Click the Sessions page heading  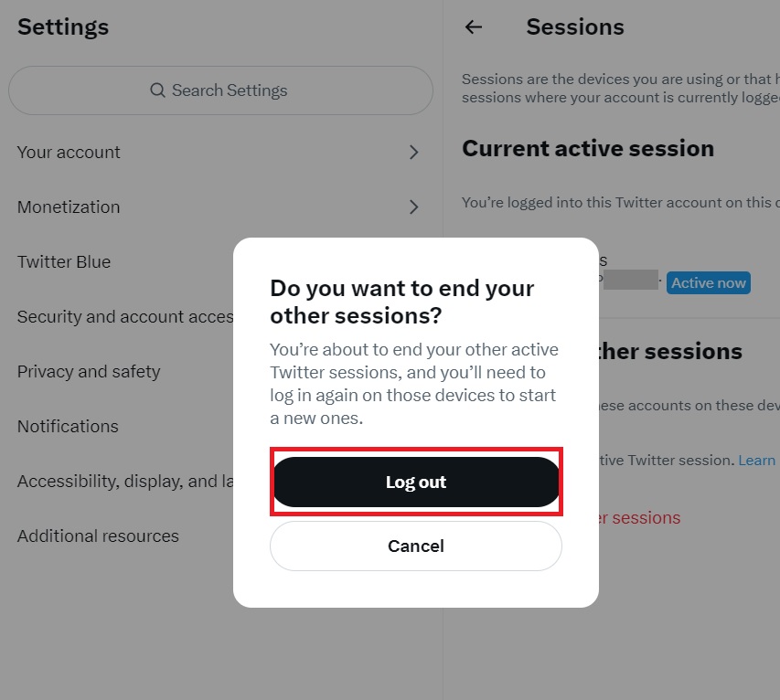click(x=575, y=27)
